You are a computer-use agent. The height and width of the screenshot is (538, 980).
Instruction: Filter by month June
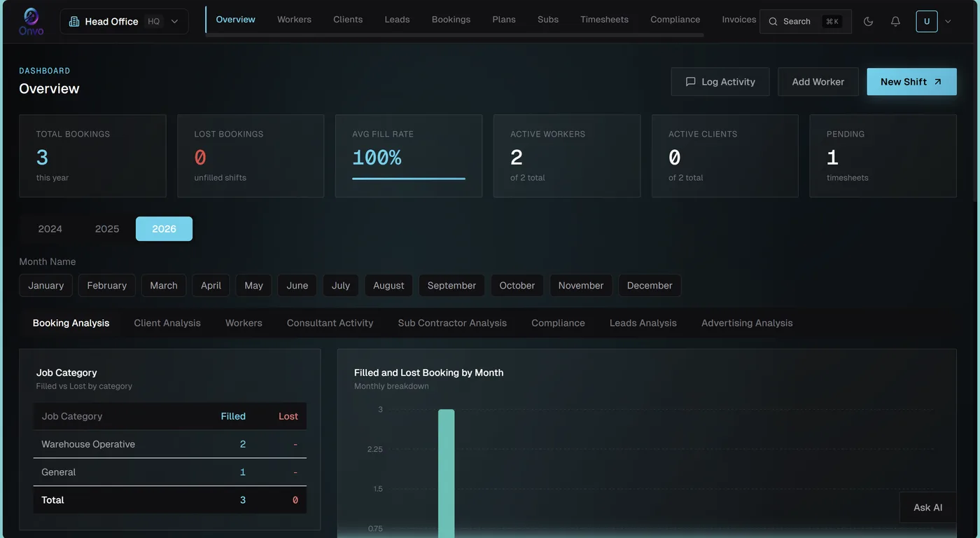(x=297, y=286)
